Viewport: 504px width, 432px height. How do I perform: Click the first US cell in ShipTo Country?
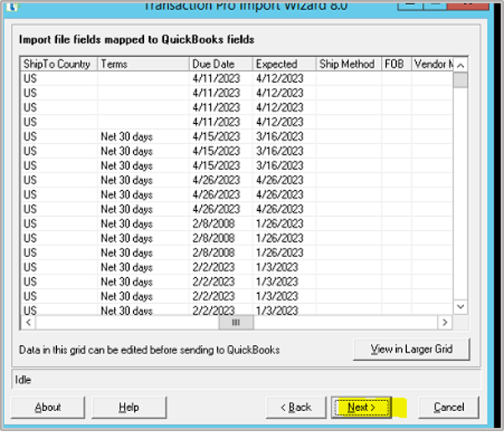pos(59,79)
